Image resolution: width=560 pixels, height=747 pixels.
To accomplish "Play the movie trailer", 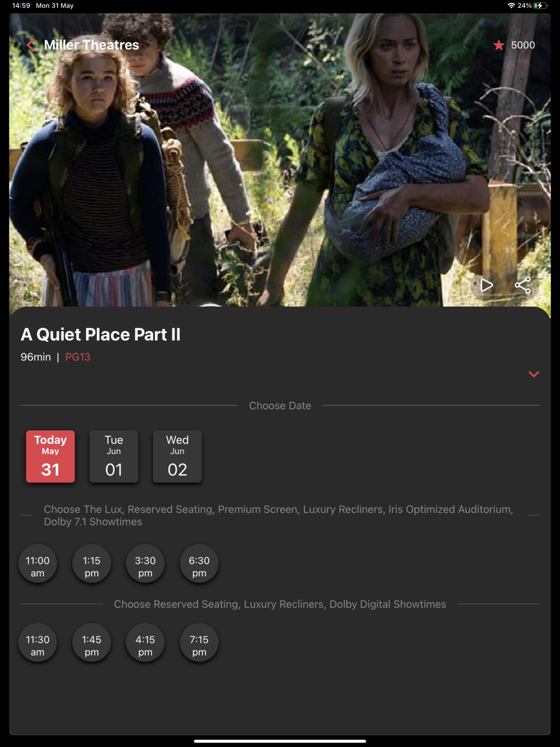I will click(486, 285).
